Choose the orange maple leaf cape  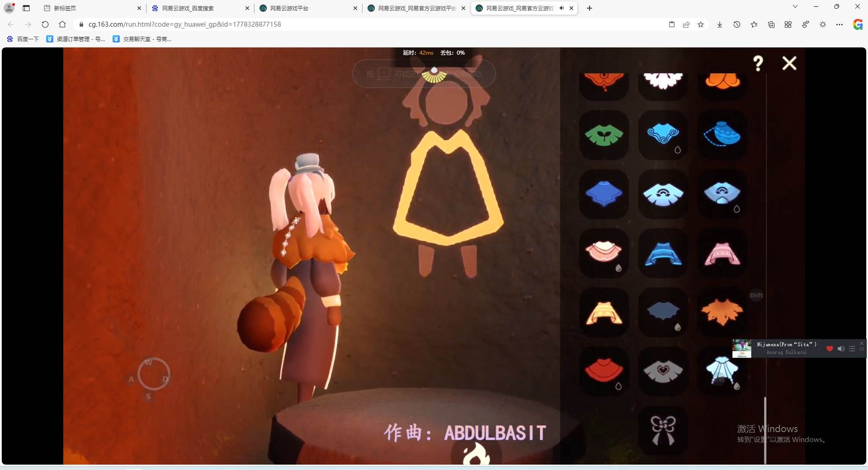722,312
